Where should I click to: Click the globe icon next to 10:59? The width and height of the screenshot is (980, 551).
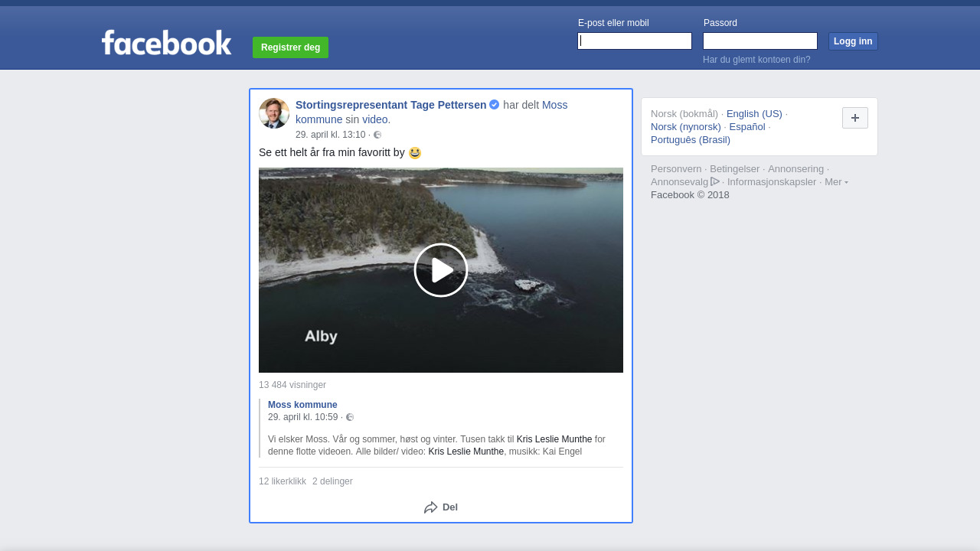point(350,417)
